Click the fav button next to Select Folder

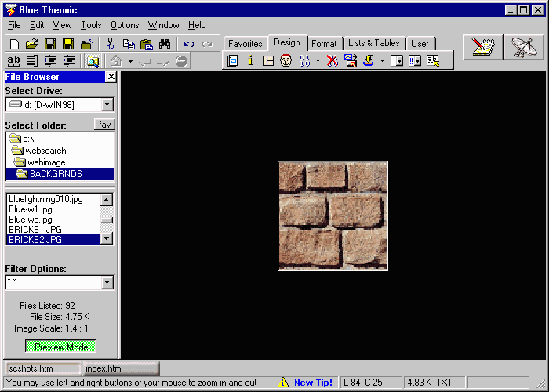click(104, 125)
